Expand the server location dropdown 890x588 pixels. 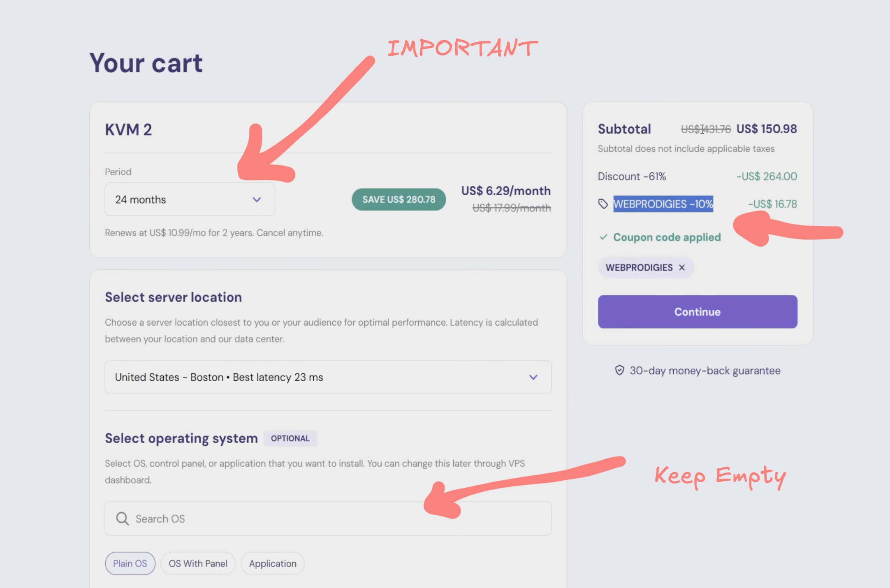[328, 377]
